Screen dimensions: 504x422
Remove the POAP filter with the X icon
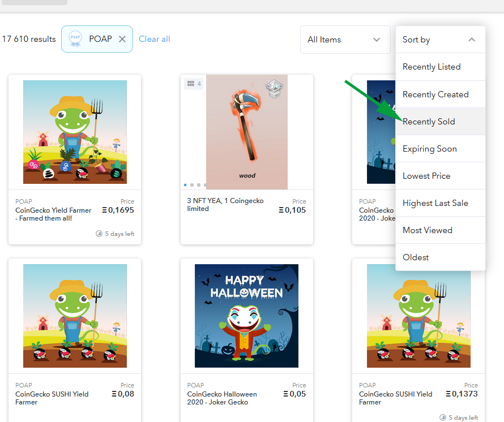click(x=122, y=39)
